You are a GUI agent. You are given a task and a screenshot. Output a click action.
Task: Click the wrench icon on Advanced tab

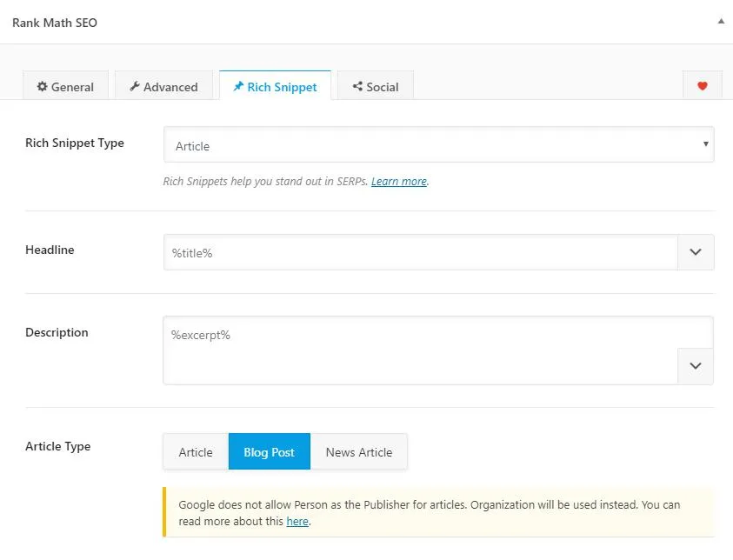[x=135, y=87]
